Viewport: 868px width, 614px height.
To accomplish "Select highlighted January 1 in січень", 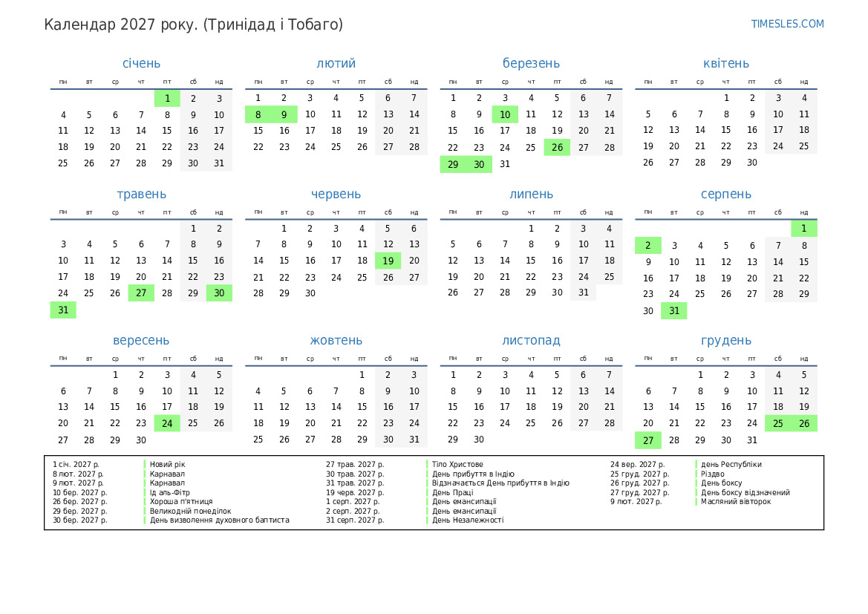I will click(x=167, y=99).
